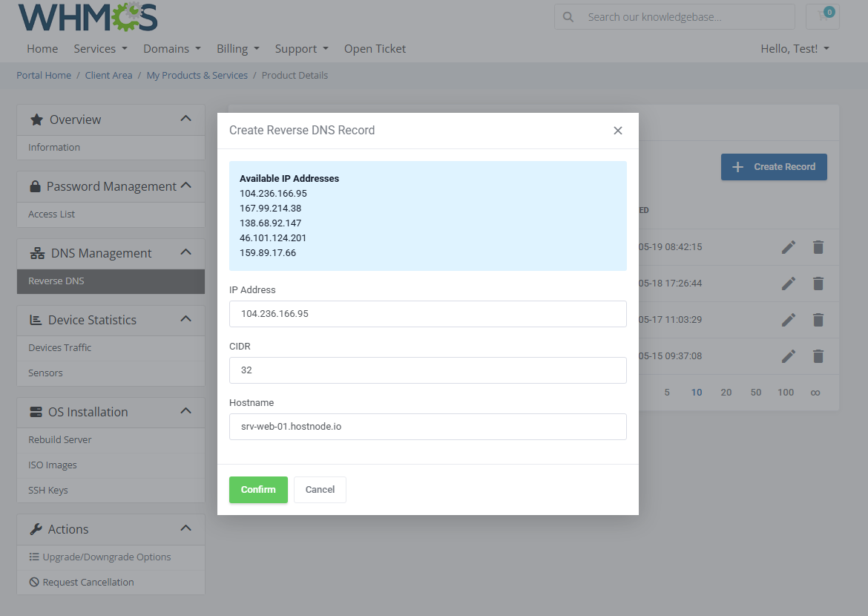Click the Actions wrench icon
868x616 pixels.
pos(36,529)
